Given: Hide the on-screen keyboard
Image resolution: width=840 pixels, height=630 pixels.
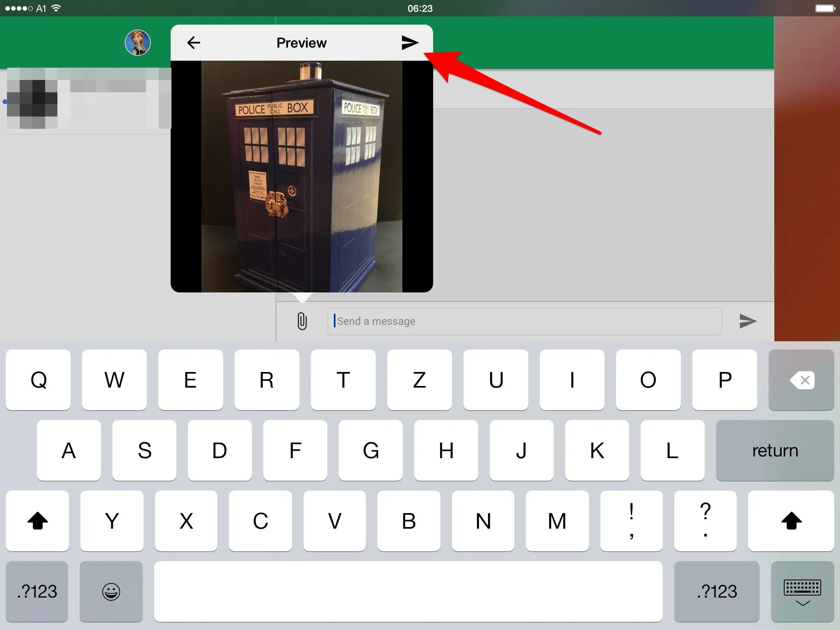Looking at the screenshot, I should pyautogui.click(x=802, y=591).
